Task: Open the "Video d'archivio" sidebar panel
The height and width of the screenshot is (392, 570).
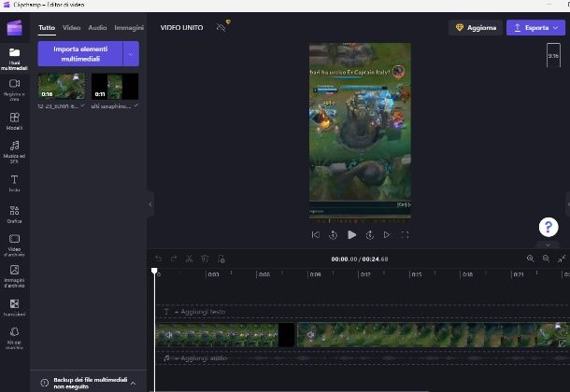Action: click(14, 245)
